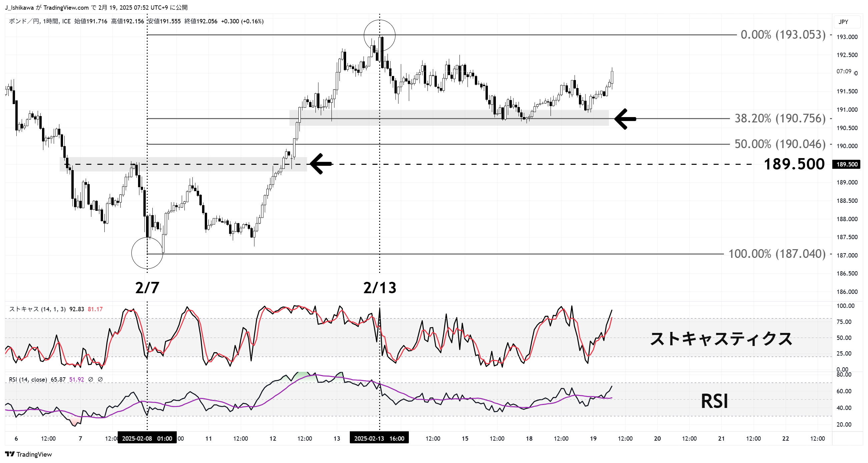The image size is (868, 463).
Task: Click the J_Ishikawa publisher name
Action: [x=19, y=7]
